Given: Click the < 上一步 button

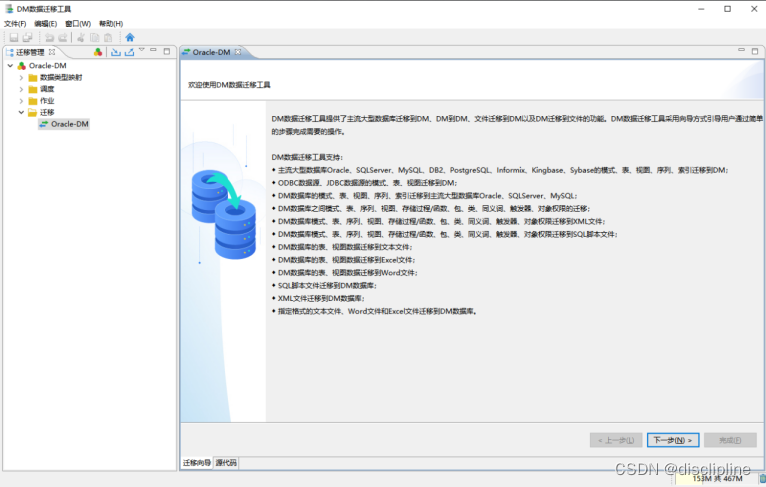Looking at the screenshot, I should click(x=616, y=440).
